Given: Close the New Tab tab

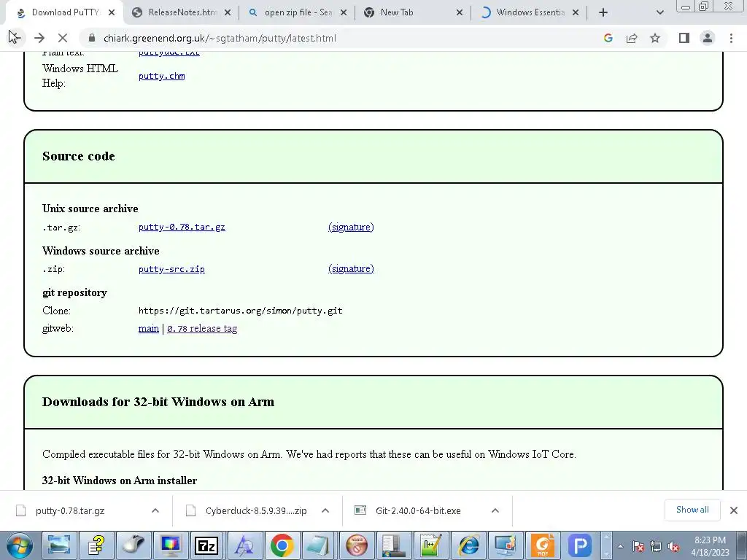Looking at the screenshot, I should point(460,13).
